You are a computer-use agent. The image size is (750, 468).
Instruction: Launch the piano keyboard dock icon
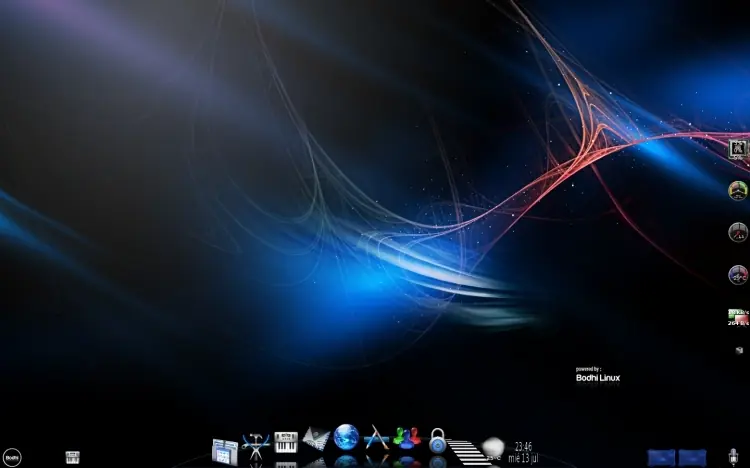(x=286, y=443)
